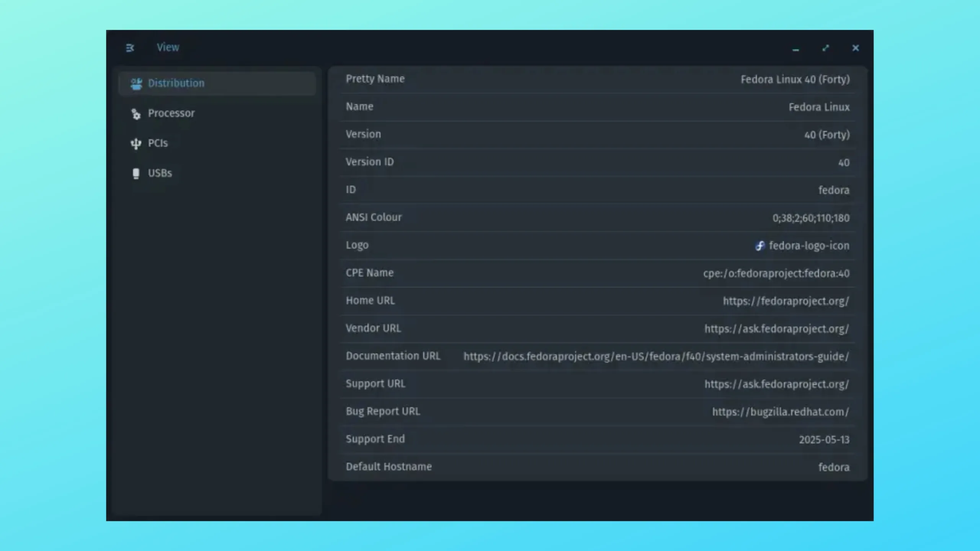Click the Support End label
This screenshot has height=551, width=980.
(375, 439)
